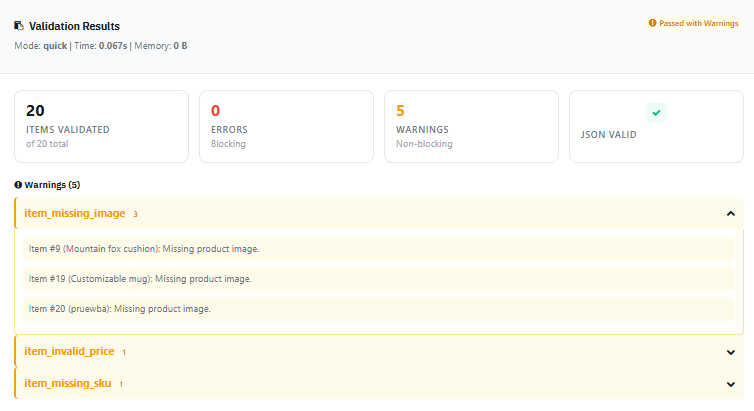The width and height of the screenshot is (754, 411).
Task: Click the Validation Results document icon
Action: pyautogui.click(x=19, y=25)
